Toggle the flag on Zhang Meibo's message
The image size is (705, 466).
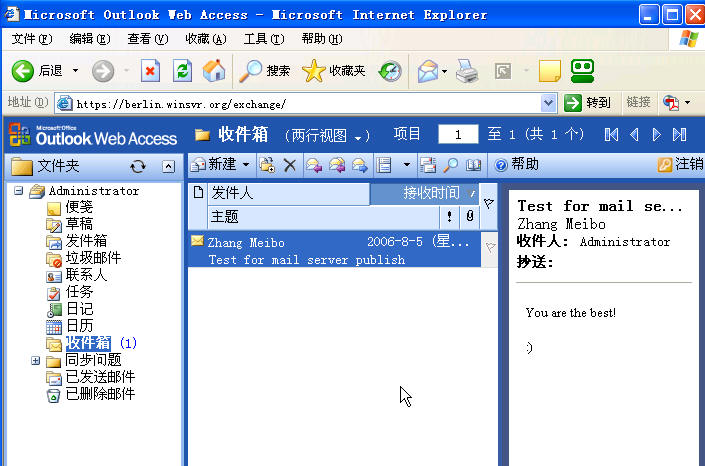pyautogui.click(x=490, y=246)
